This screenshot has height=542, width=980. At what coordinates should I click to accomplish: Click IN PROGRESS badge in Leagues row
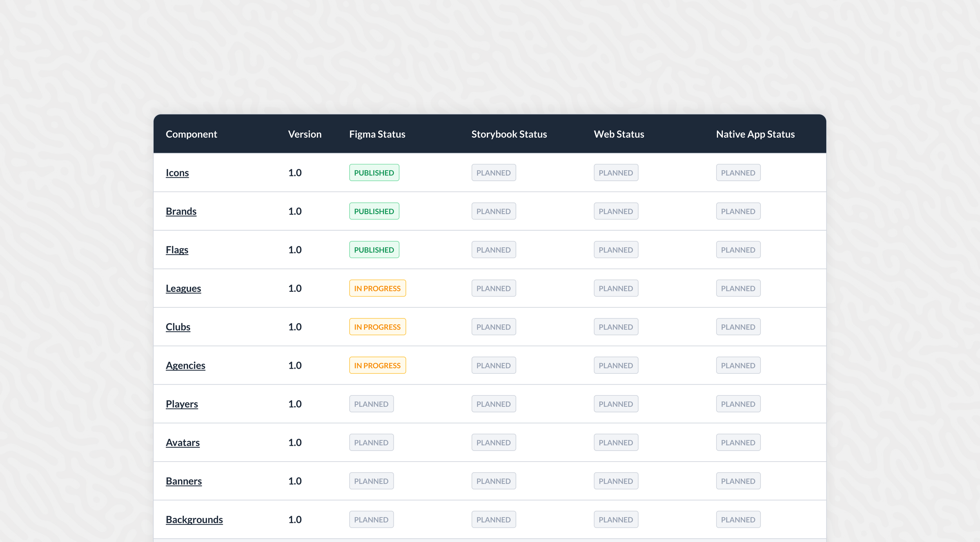(377, 288)
